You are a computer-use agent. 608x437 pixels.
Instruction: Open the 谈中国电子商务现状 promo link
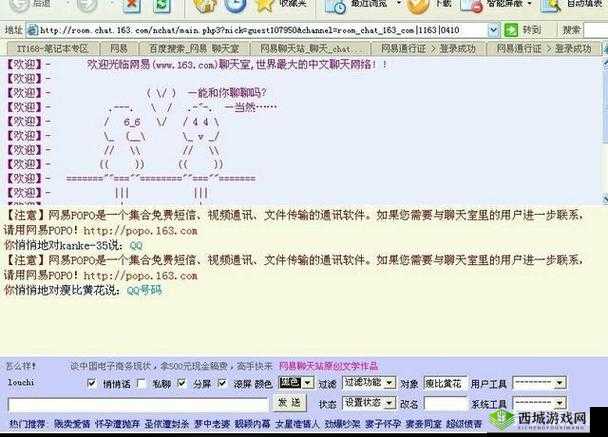pyautogui.click(x=171, y=366)
